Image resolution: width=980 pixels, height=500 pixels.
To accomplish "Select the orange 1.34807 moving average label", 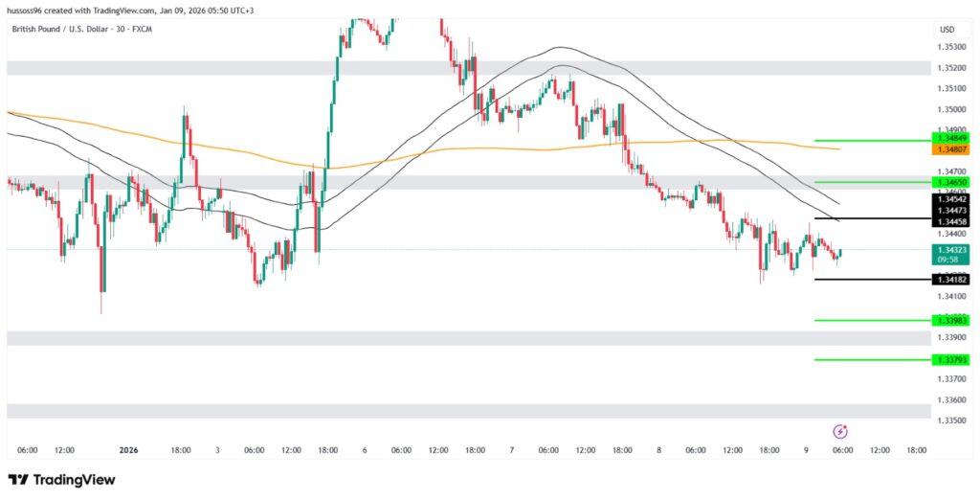I will pos(951,149).
